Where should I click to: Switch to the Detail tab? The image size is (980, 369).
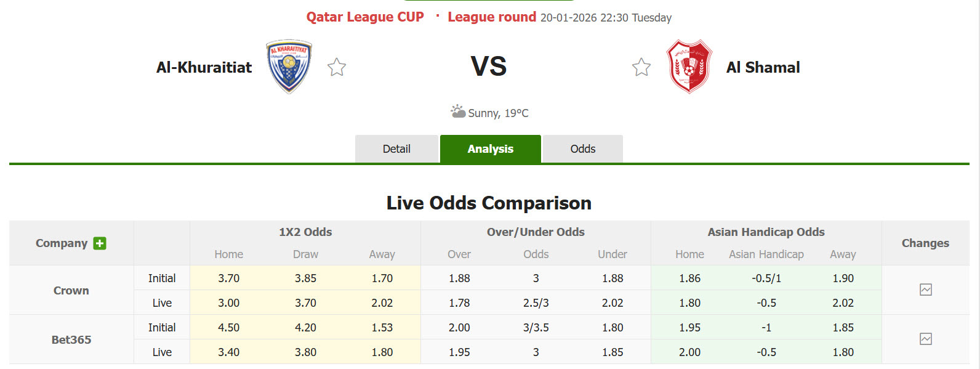pyautogui.click(x=396, y=148)
